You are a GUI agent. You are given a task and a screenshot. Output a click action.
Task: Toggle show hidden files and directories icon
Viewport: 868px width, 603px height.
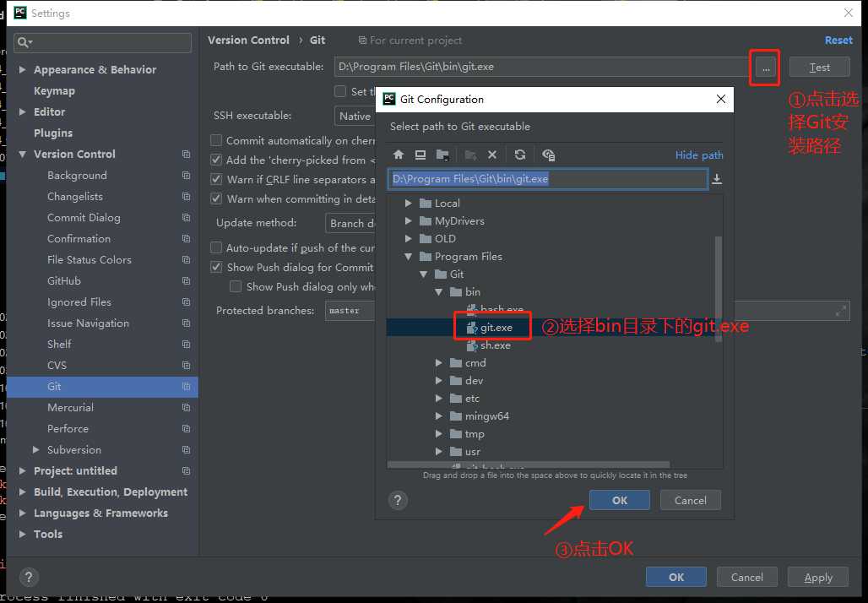coord(549,155)
